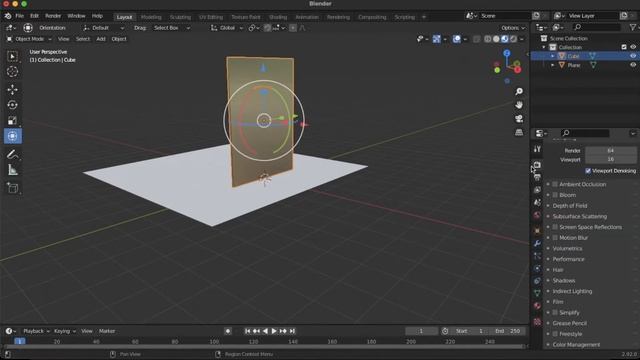Viewport: 640px width, 360px height.
Task: Switch the perspective/orthographic grid icon
Action: click(519, 132)
